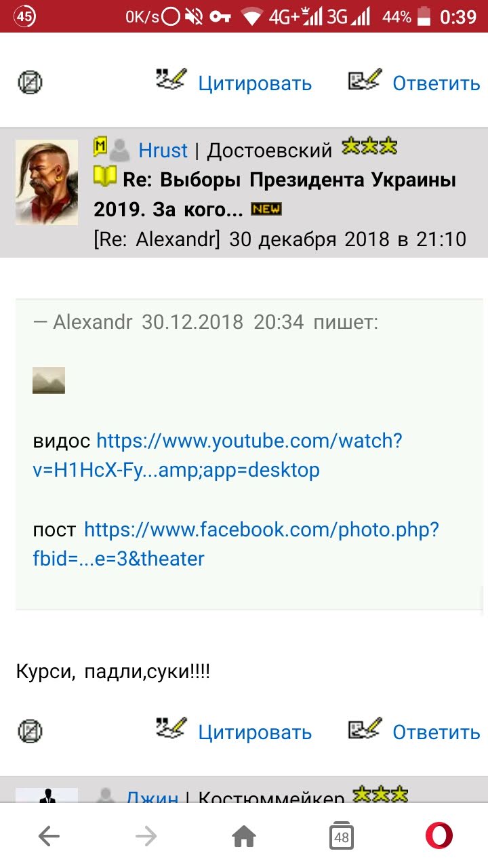Image resolution: width=488 pixels, height=868 pixels.
Task: View Hrust's cossack avatar picture
Action: click(47, 182)
